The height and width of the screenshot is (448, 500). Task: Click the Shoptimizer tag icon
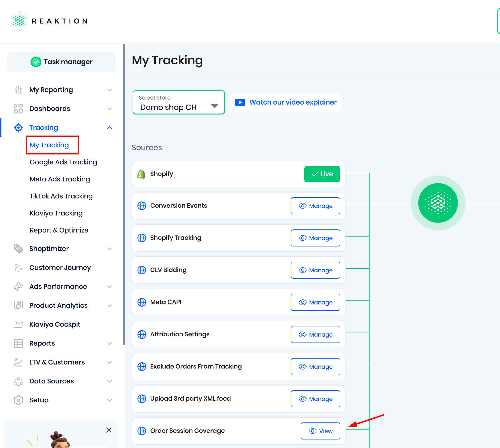(18, 249)
